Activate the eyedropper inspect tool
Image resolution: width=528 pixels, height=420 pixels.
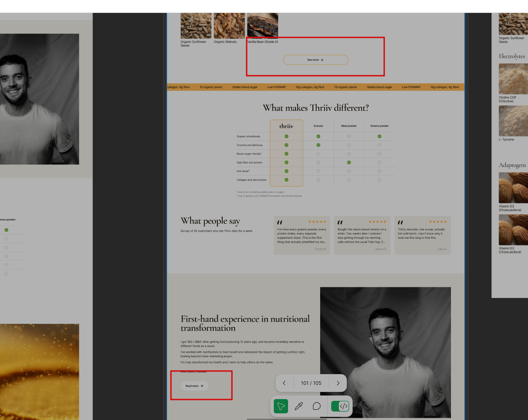[299, 406]
